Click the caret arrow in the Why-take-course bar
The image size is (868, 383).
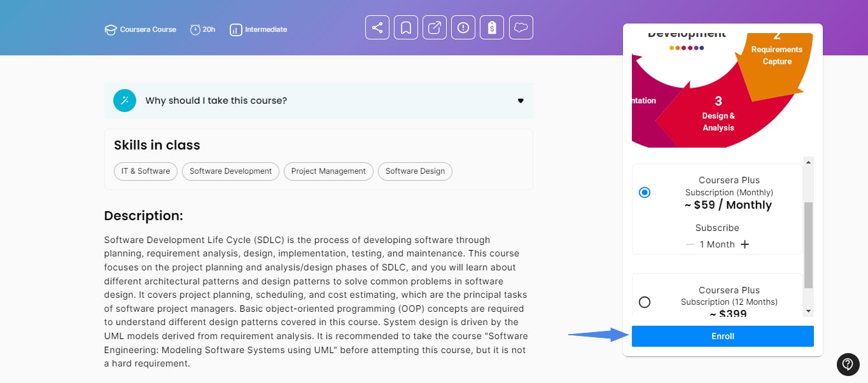[521, 101]
